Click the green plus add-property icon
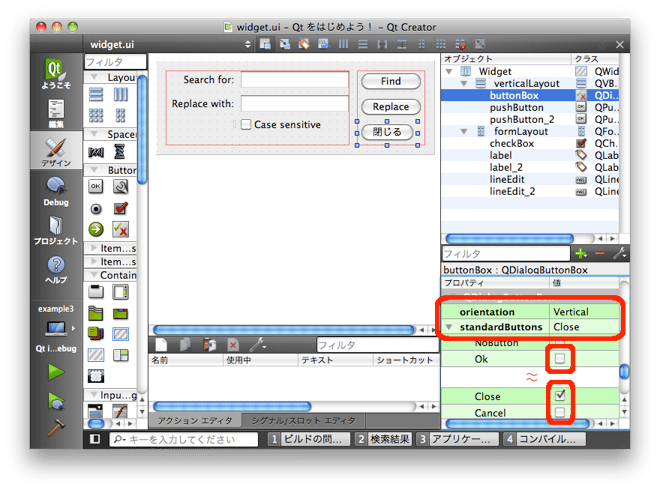Screen dimensions: 660x490 point(581,254)
